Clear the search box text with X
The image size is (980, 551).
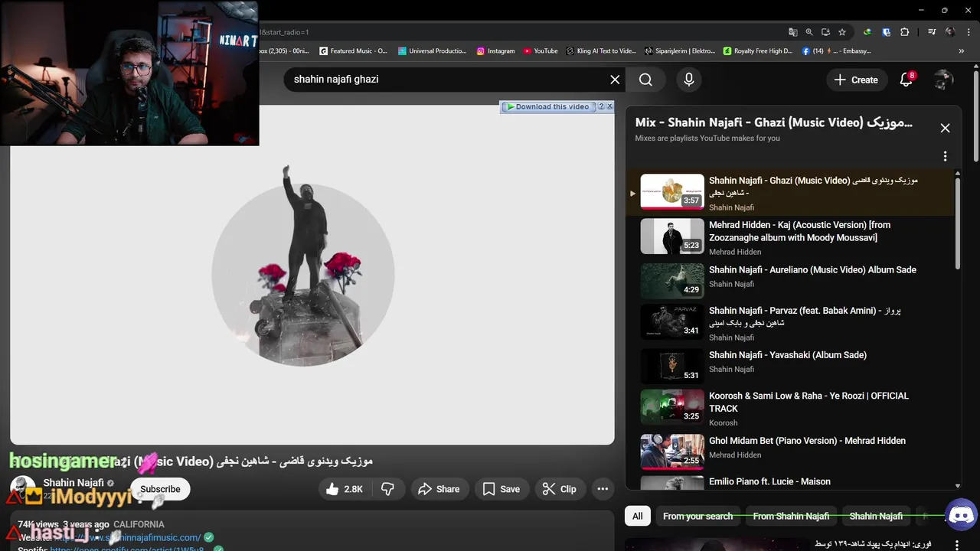click(615, 80)
